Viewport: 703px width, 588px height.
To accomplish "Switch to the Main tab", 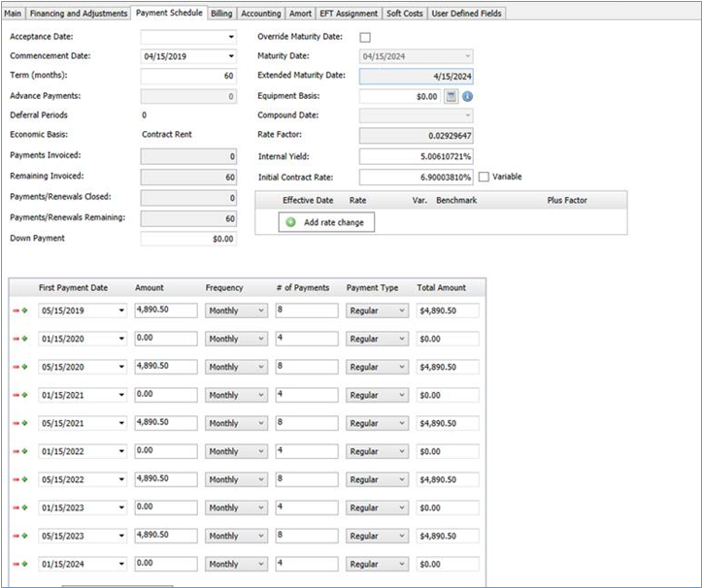I will 13,14.
